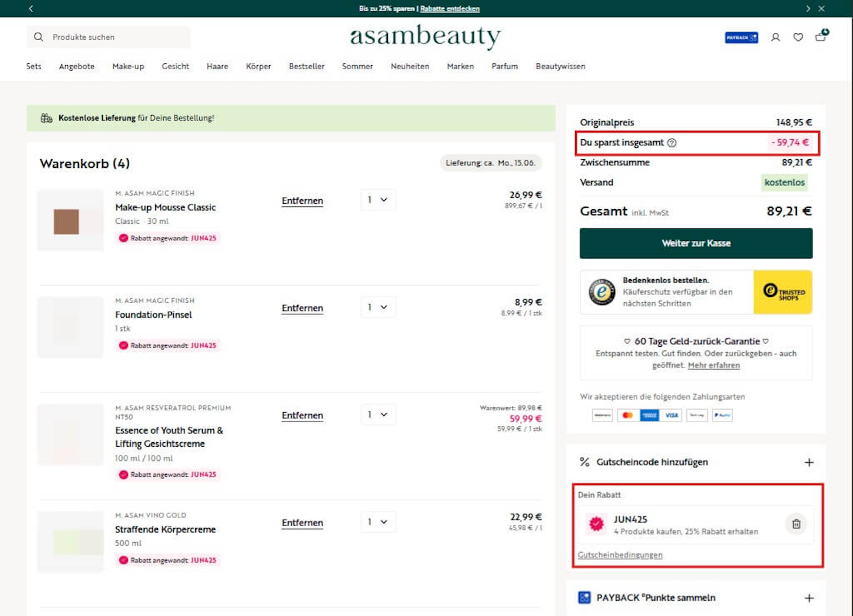This screenshot has height=616, width=853.
Task: Open the PAYBACK badge in header
Action: 741,38
